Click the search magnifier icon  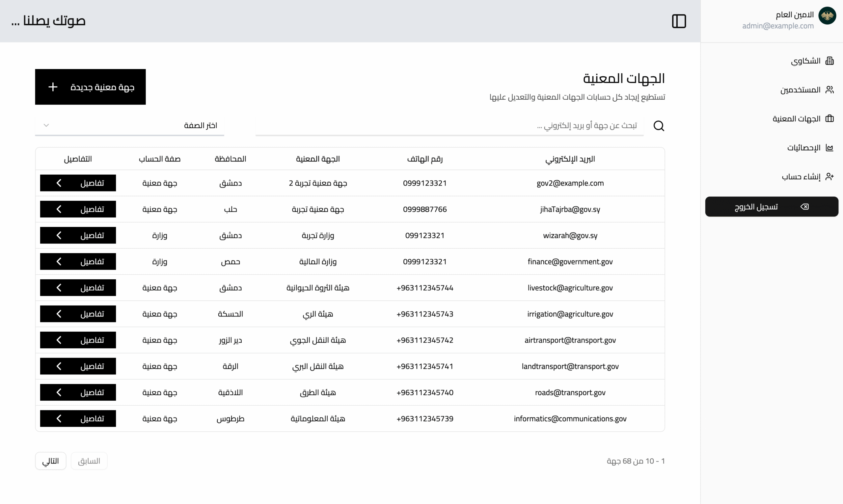click(659, 126)
